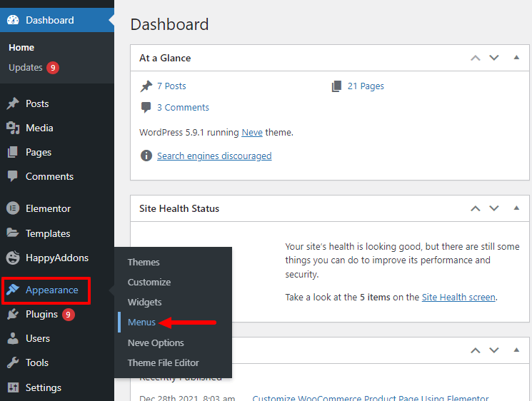The image size is (532, 401).
Task: Open Customize from Appearance submenu
Action: (x=149, y=282)
